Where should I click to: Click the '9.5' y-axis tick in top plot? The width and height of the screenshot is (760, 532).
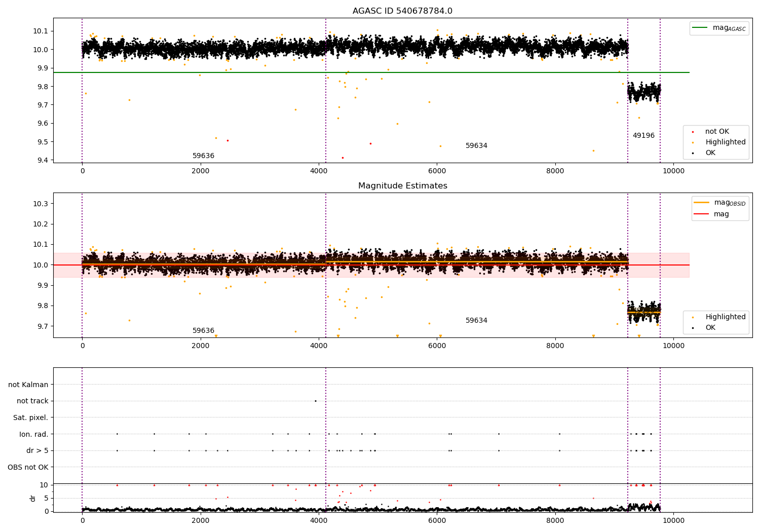(x=44, y=142)
